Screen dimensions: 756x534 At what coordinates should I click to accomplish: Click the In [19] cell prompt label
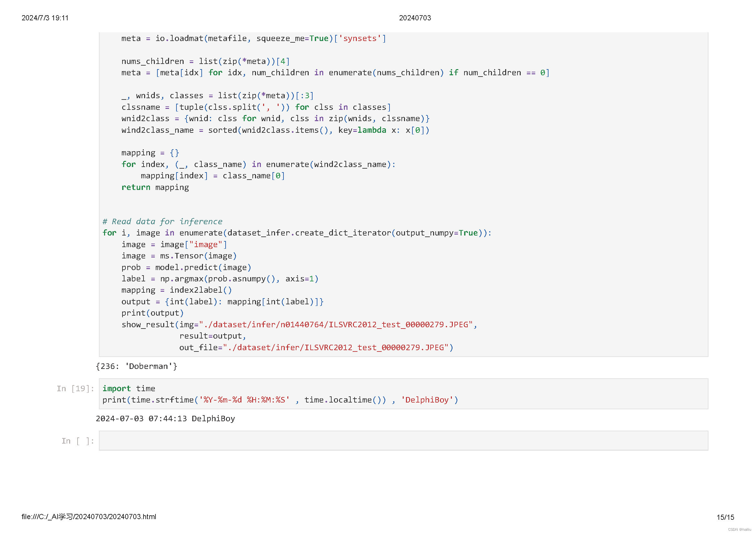(75, 388)
